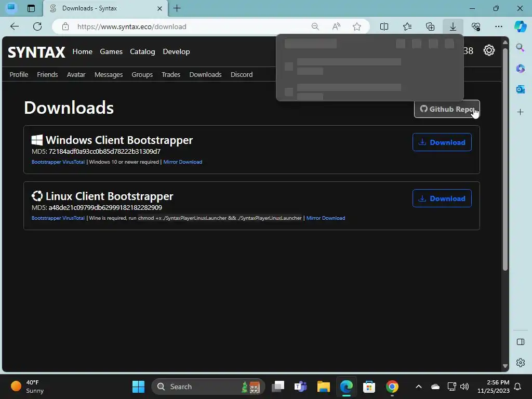Open Google Chrome from taskbar

392,387
